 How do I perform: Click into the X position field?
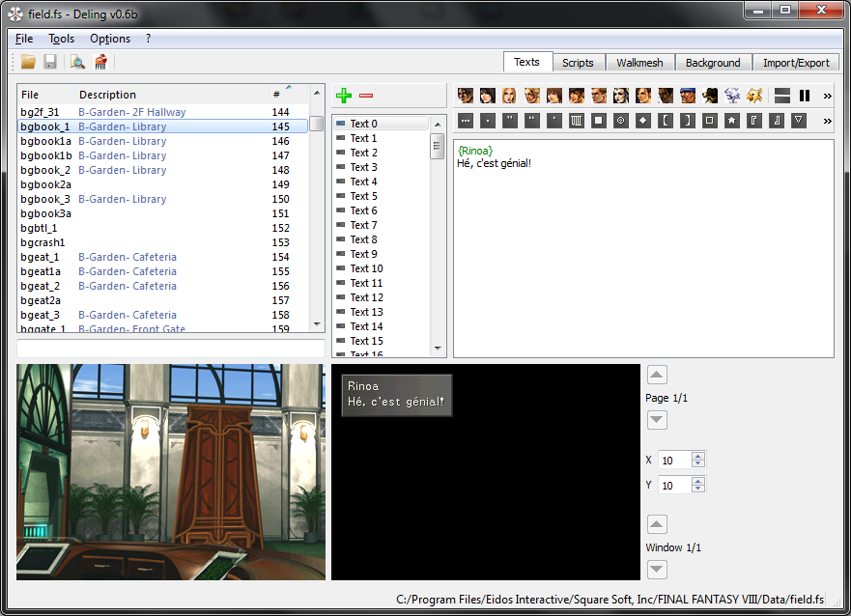click(x=674, y=460)
